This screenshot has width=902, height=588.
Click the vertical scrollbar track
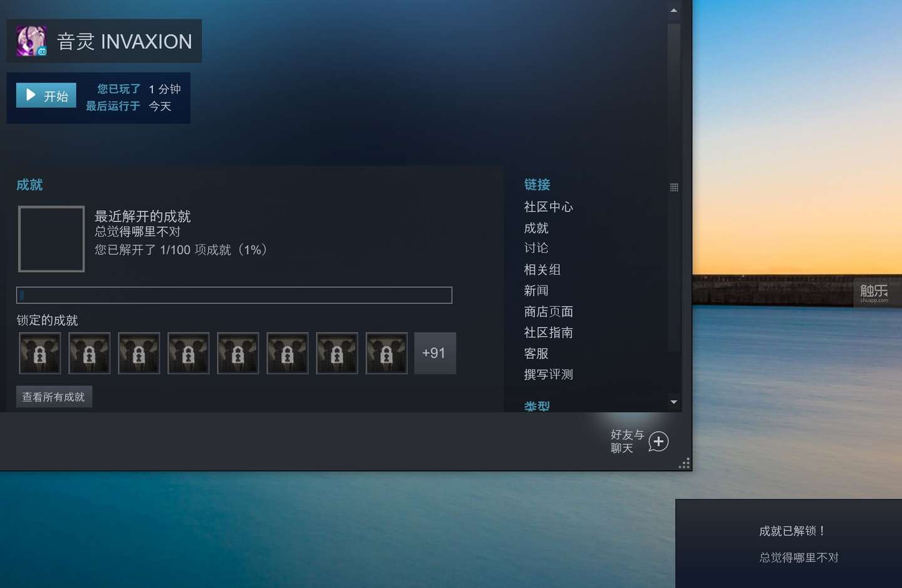674,188
